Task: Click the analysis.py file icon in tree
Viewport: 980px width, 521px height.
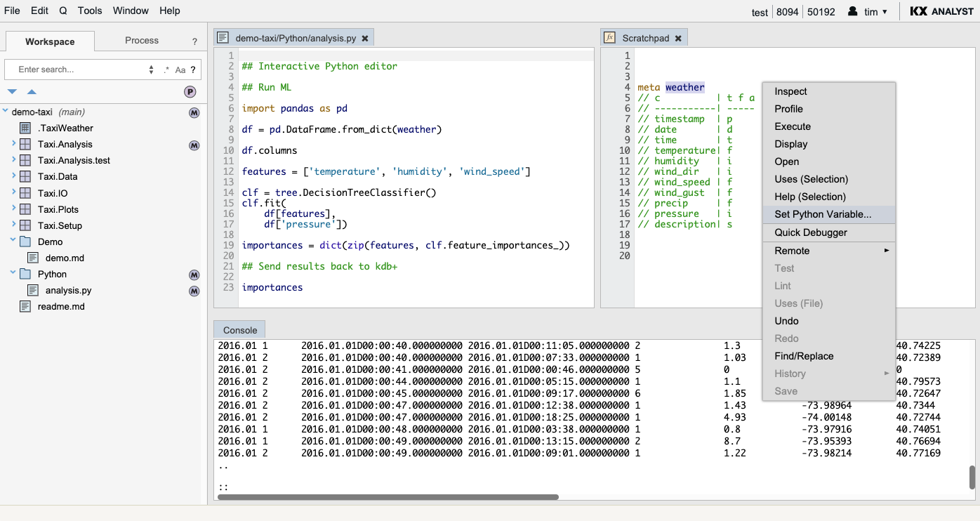Action: point(33,291)
